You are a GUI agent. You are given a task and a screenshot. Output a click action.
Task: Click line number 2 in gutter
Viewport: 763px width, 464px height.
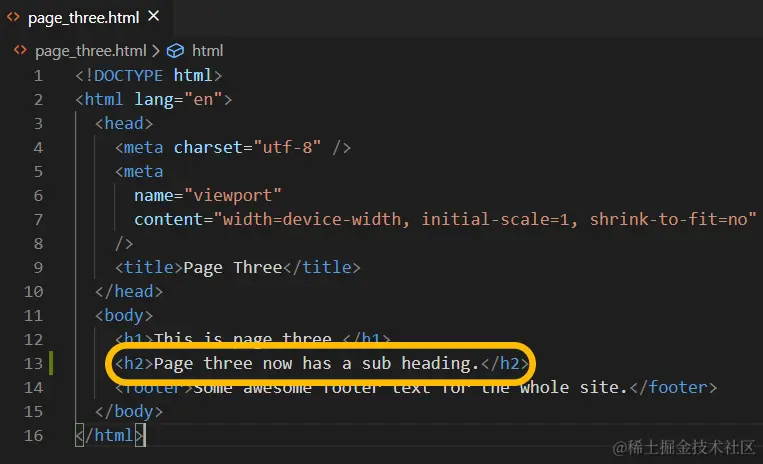click(38, 100)
